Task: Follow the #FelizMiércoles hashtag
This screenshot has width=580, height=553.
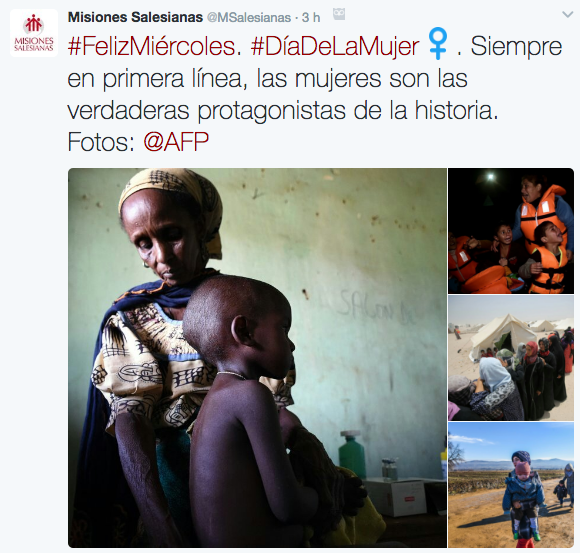Action: (152, 47)
